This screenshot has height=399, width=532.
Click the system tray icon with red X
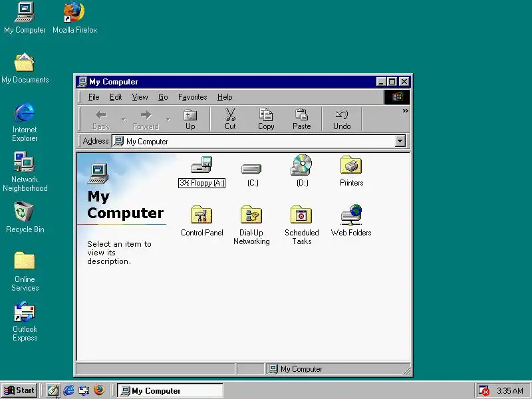(x=483, y=390)
